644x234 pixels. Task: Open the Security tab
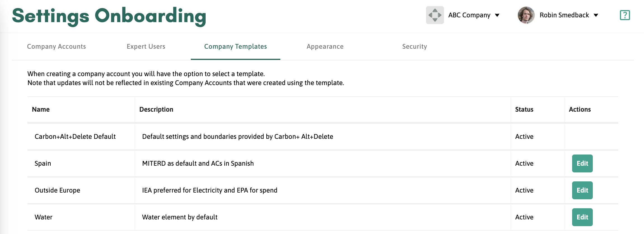pos(415,46)
